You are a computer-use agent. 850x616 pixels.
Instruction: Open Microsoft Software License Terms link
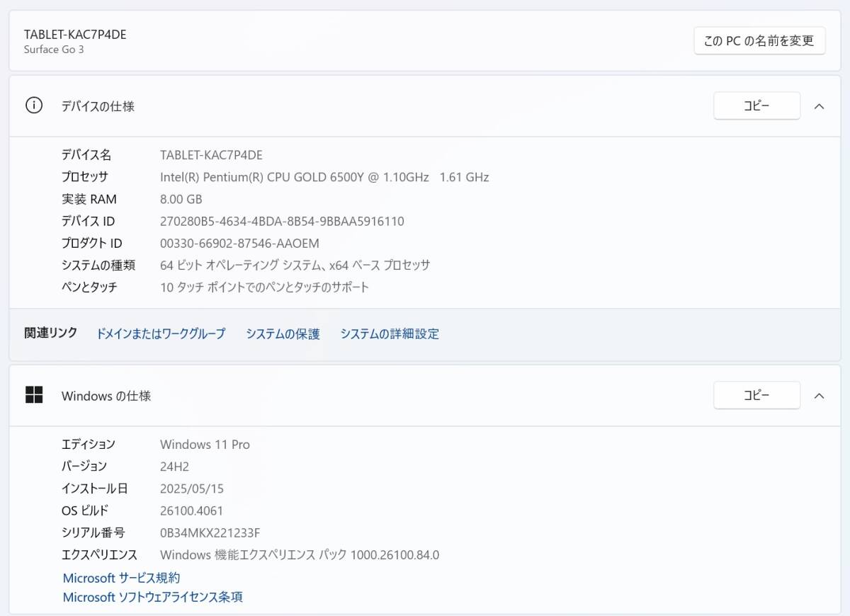(152, 597)
